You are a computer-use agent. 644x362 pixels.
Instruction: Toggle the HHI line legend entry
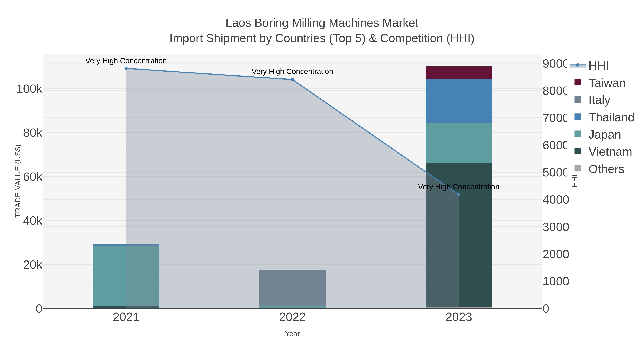589,65
